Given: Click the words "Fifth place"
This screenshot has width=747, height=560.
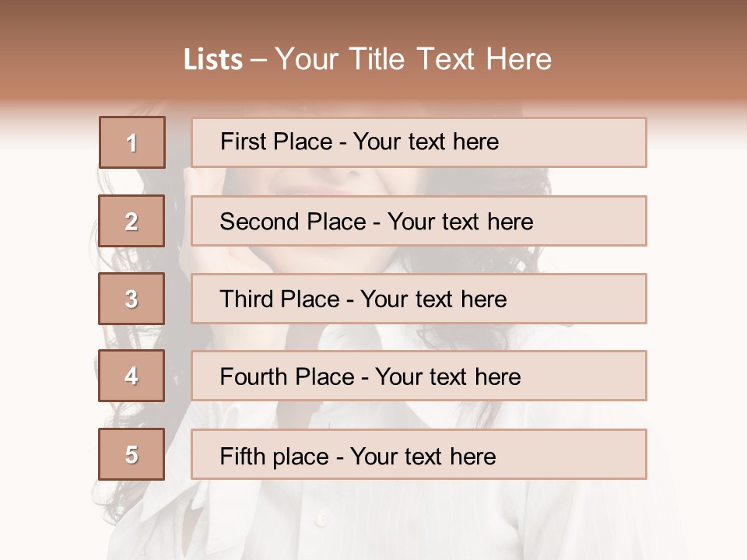Looking at the screenshot, I should pyautogui.click(x=275, y=456).
